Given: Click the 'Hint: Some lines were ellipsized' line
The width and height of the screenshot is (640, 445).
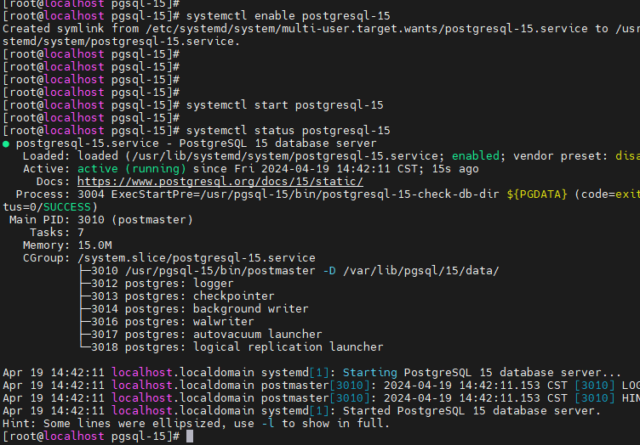Looking at the screenshot, I should pos(196,423).
